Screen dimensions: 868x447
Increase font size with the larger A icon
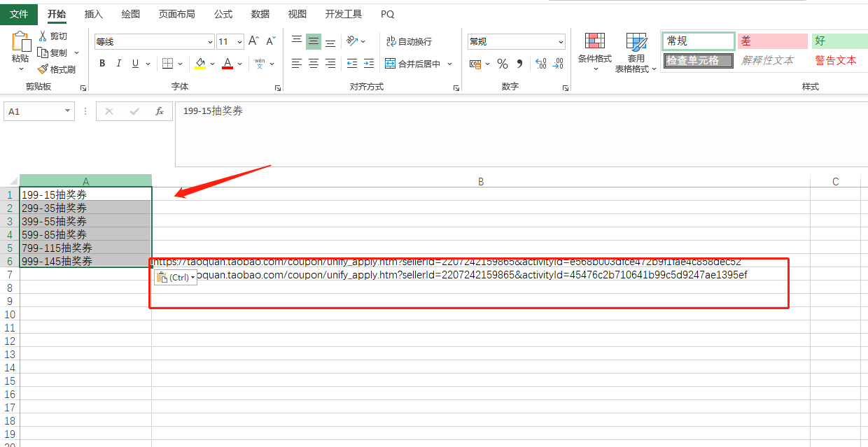click(253, 41)
